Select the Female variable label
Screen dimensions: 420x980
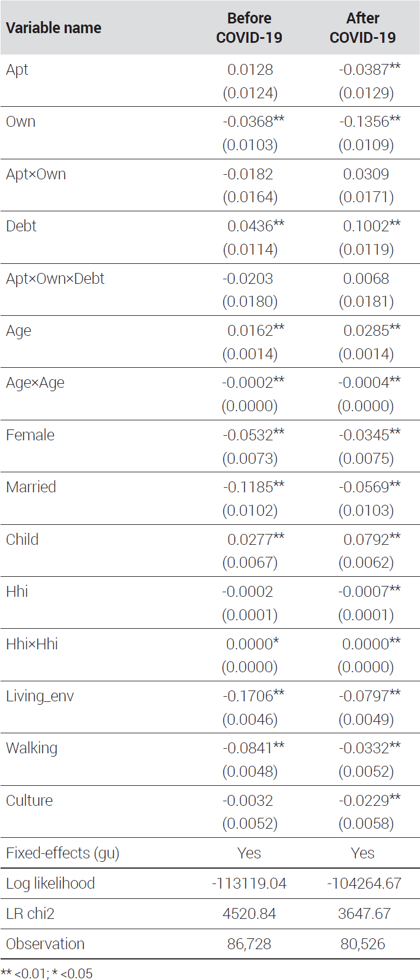[x=30, y=435]
